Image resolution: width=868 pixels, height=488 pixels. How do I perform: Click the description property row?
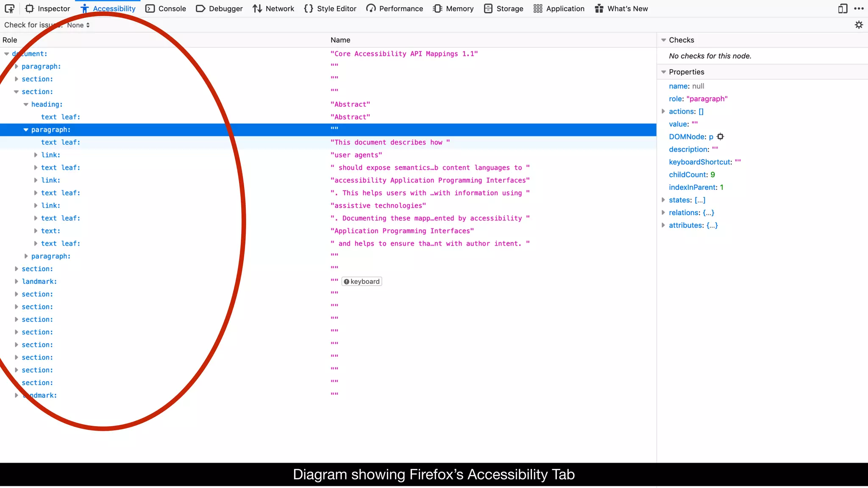point(693,149)
